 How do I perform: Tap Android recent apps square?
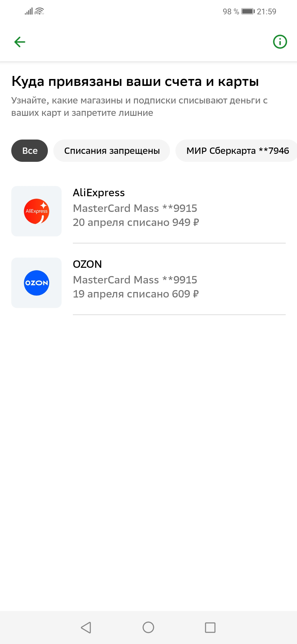(x=210, y=627)
